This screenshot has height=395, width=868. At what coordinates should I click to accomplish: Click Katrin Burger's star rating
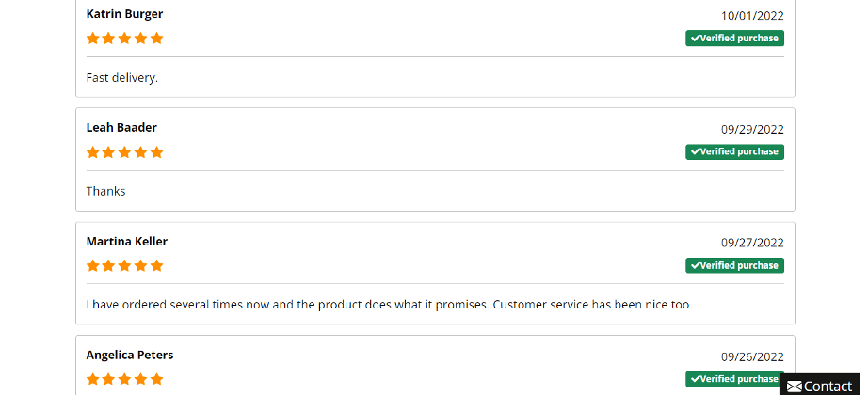tap(124, 39)
